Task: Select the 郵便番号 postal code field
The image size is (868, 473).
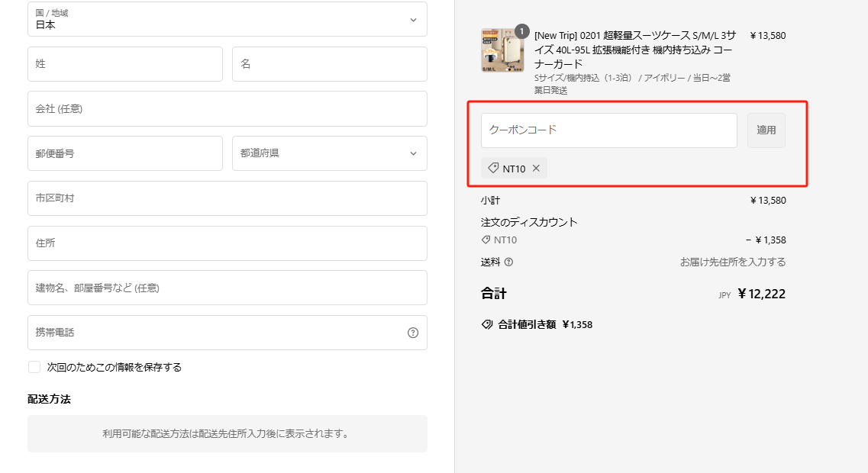Action: point(124,153)
